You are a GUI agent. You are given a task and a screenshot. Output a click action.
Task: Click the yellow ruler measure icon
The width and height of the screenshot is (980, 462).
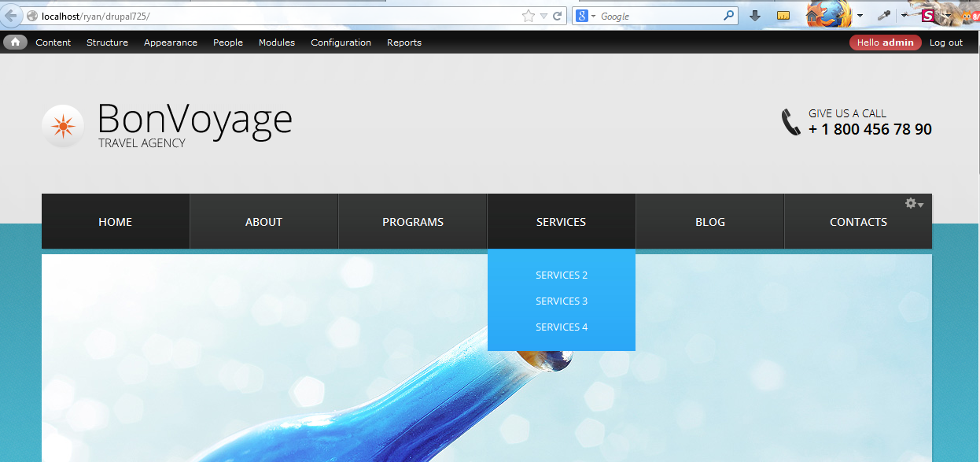click(x=783, y=16)
